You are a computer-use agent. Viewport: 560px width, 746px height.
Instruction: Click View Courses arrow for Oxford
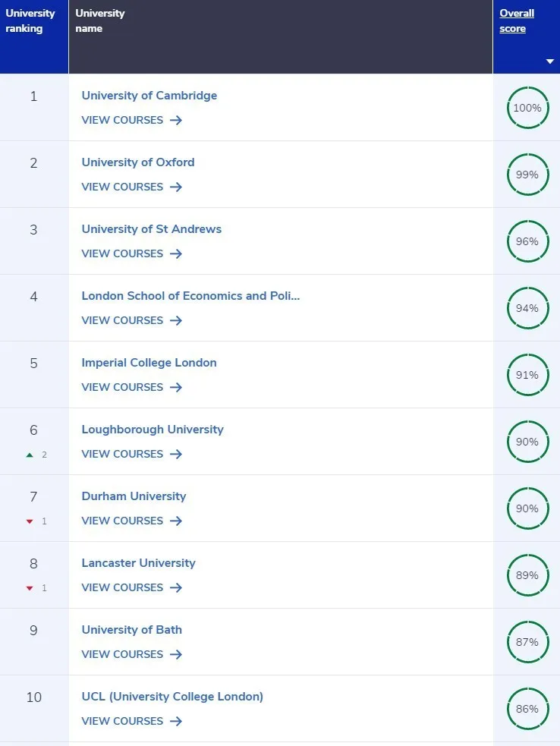point(176,187)
